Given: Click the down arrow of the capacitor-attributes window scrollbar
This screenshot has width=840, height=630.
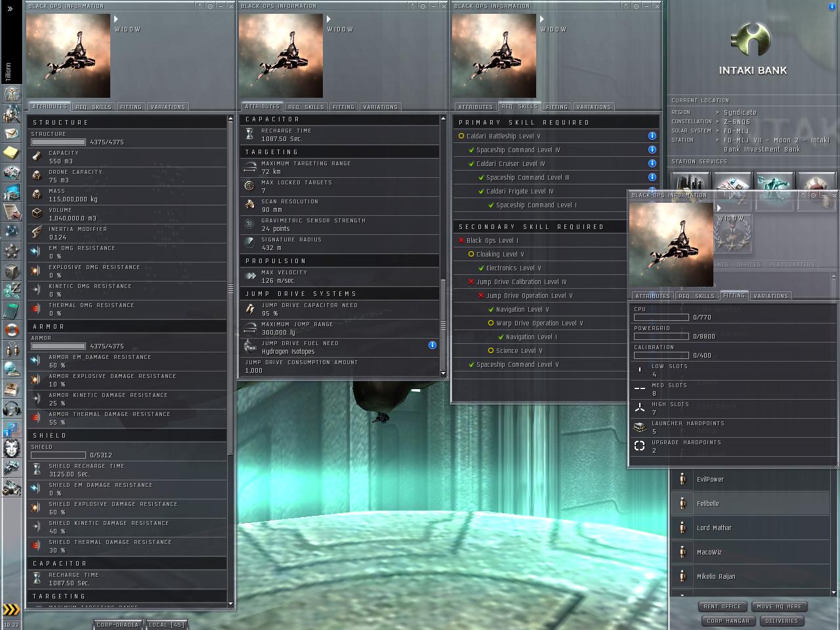Looking at the screenshot, I should pyautogui.click(x=444, y=373).
